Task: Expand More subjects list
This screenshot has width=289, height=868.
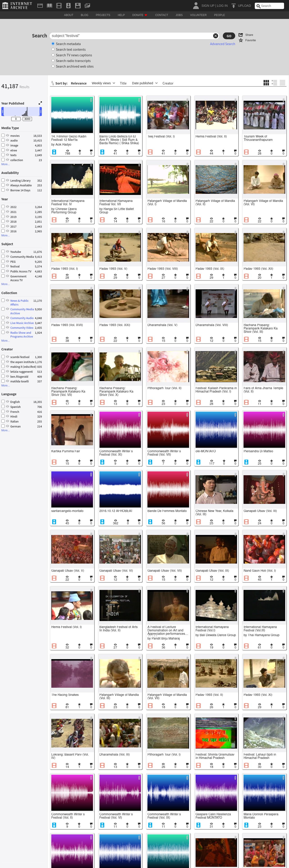Action: [5, 284]
